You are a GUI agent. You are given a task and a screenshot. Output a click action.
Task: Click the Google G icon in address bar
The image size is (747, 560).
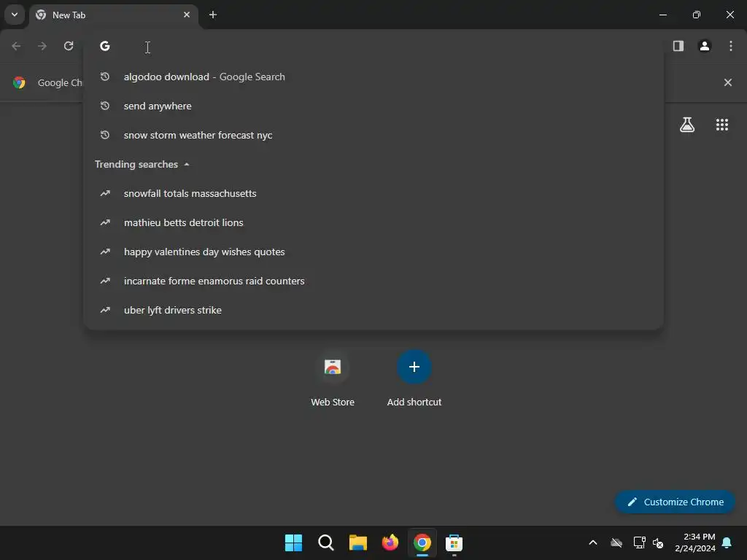coord(105,46)
